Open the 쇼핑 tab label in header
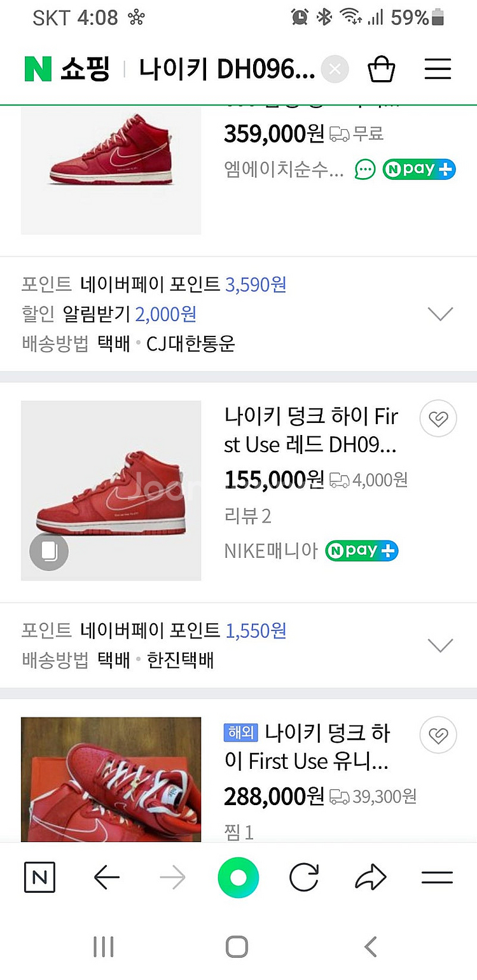Viewport: 477px width, 980px height. [x=85, y=69]
